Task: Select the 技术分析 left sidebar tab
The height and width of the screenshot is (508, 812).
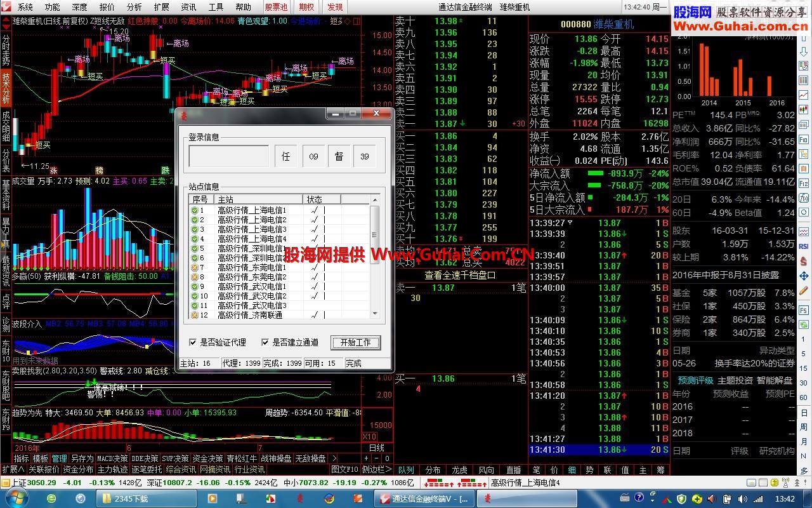Action: click(6, 89)
